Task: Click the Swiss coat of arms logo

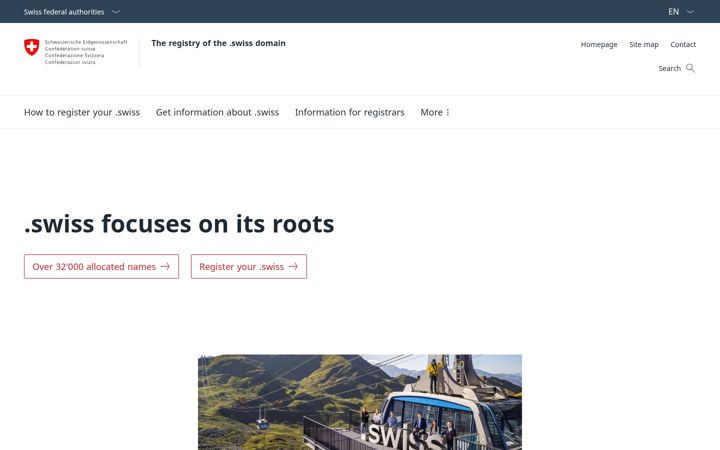Action: coord(32,47)
